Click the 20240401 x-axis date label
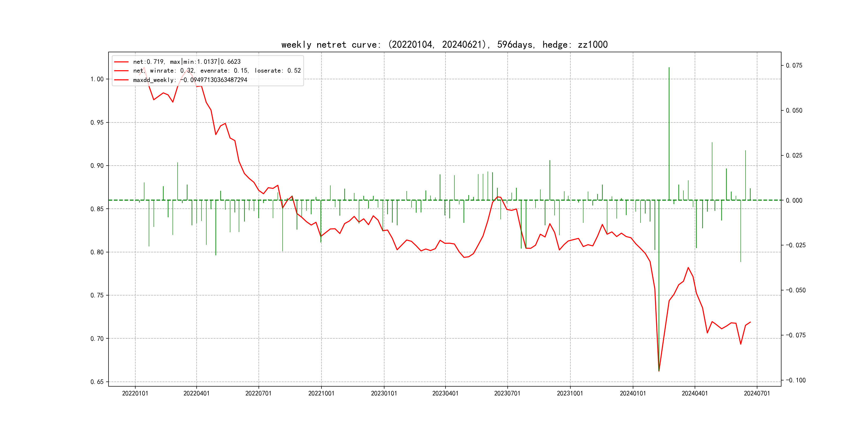This screenshot has width=868, height=434. coord(694,394)
